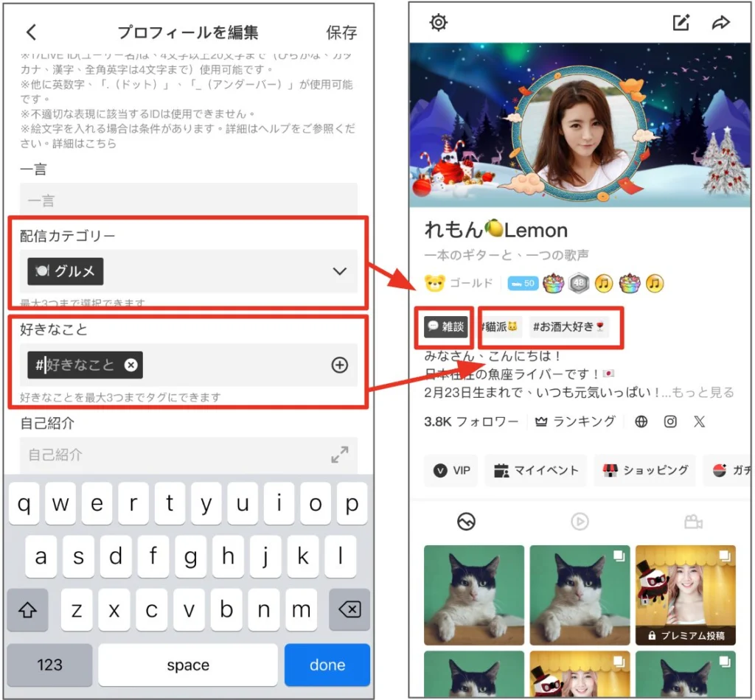755x700 pixels.
Task: Select the グルメ category chip
Action: pos(66,271)
